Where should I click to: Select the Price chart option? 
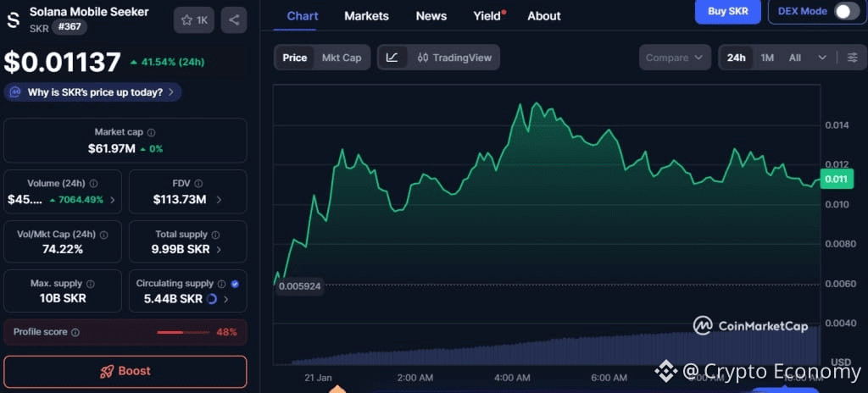click(294, 58)
